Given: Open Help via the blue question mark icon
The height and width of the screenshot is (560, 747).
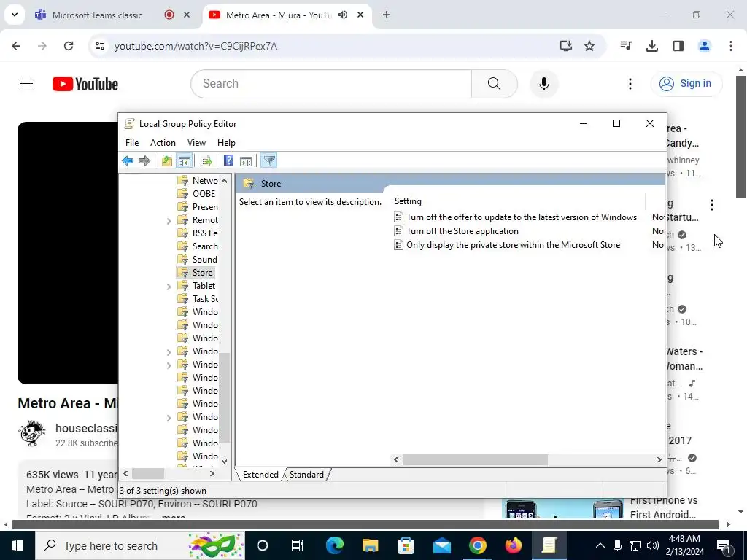Looking at the screenshot, I should coord(228,161).
